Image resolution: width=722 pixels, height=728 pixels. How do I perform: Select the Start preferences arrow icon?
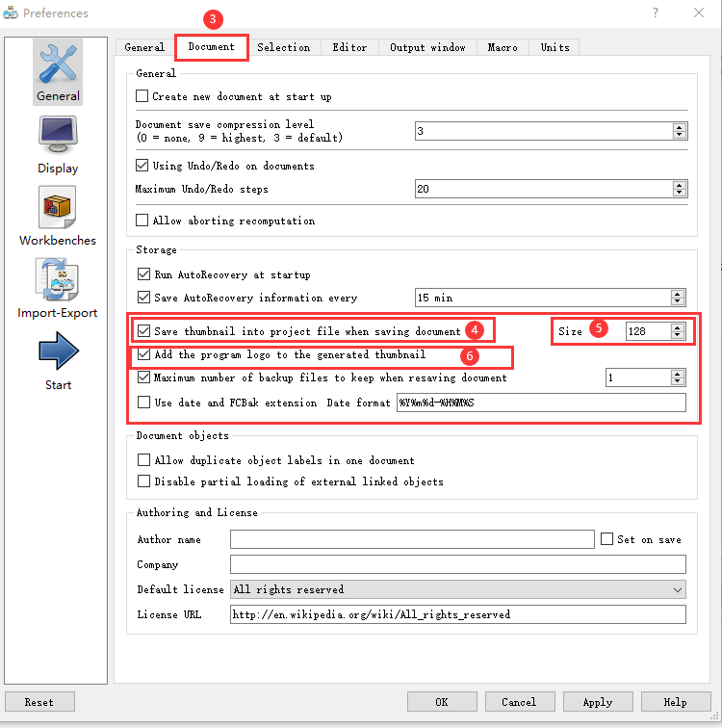tap(58, 351)
